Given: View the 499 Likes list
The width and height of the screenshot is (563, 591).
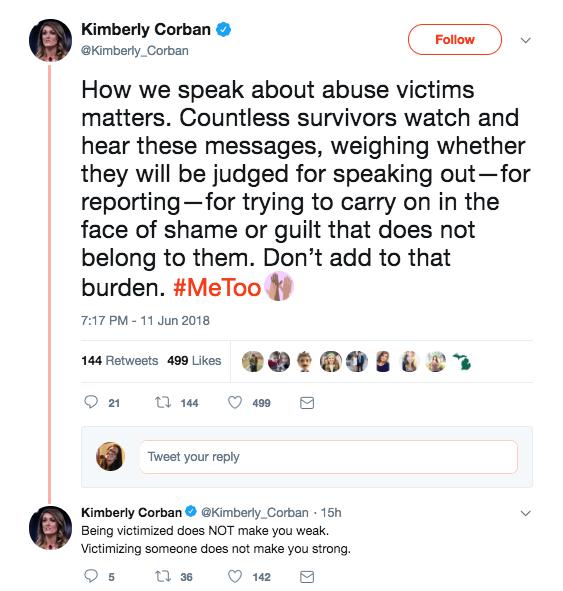Looking at the screenshot, I should click(x=194, y=361).
